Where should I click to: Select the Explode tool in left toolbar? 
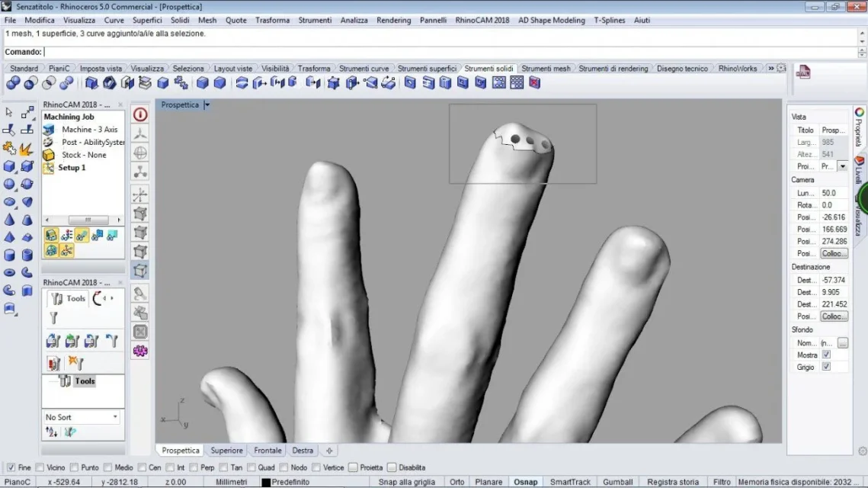27,148
